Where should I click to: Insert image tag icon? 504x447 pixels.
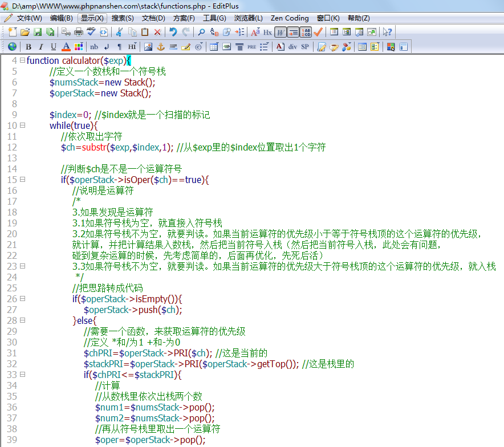[148, 47]
